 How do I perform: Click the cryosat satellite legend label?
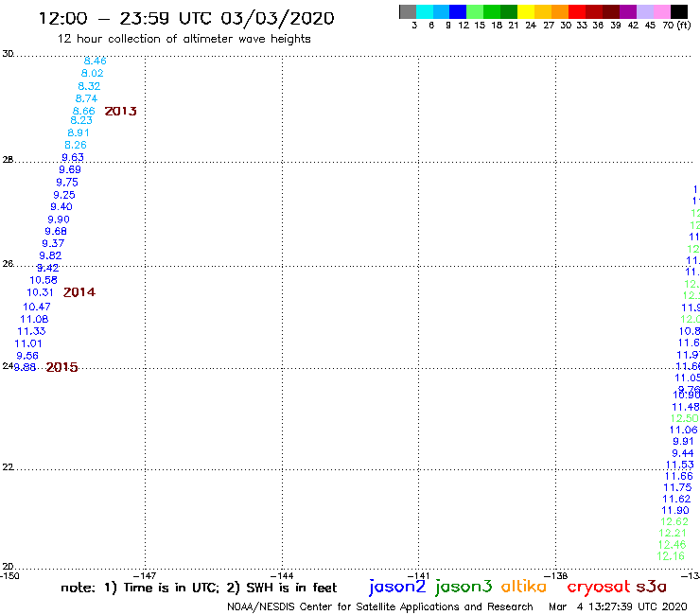[598, 588]
